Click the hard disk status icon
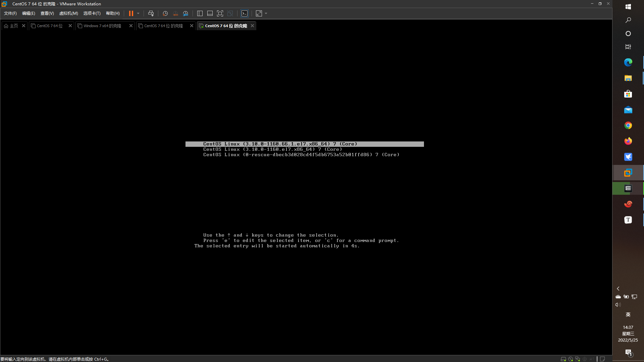644x362 pixels. [563, 359]
